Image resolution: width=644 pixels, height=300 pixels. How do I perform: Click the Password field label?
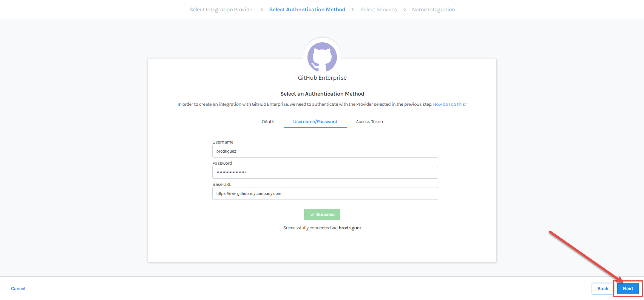point(222,163)
